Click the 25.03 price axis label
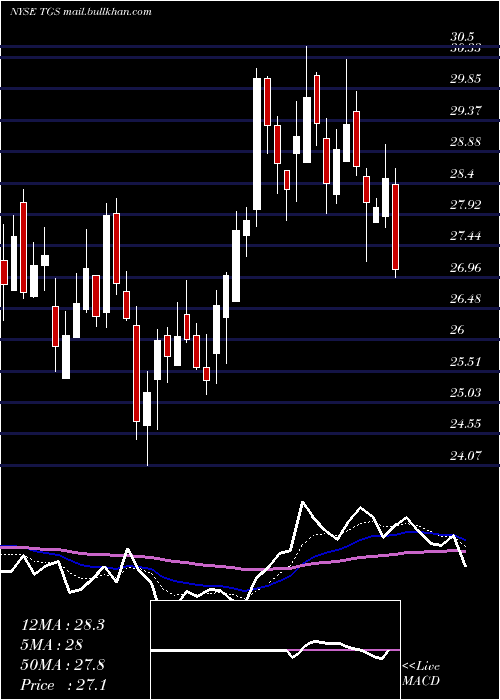Viewport: 500px width, 700px height. pos(466,393)
